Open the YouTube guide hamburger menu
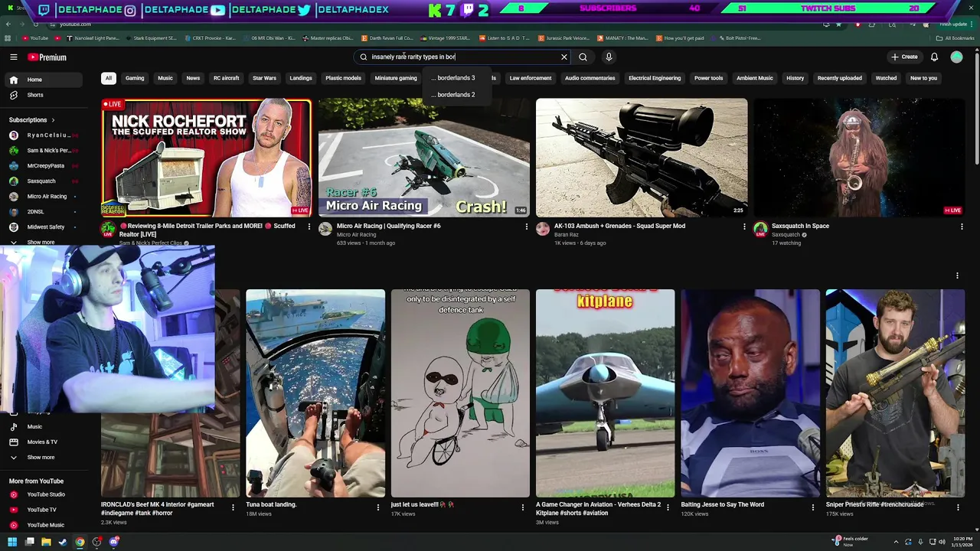Image resolution: width=980 pixels, height=551 pixels. click(x=14, y=57)
